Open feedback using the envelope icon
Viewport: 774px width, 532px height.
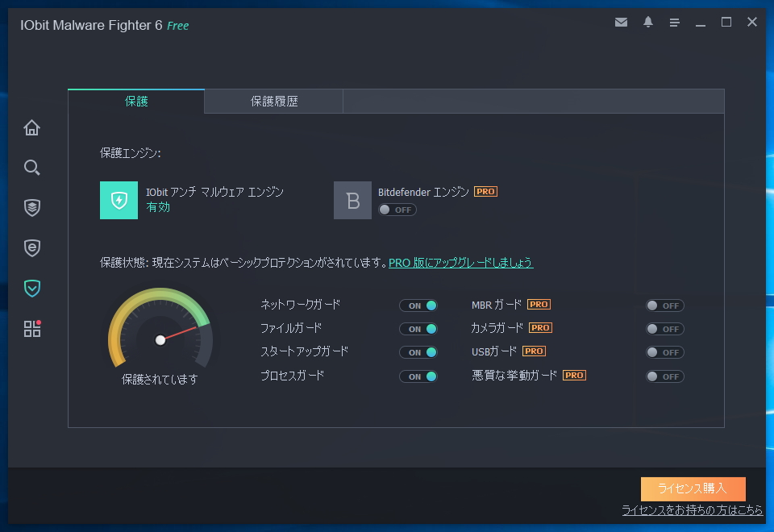621,23
